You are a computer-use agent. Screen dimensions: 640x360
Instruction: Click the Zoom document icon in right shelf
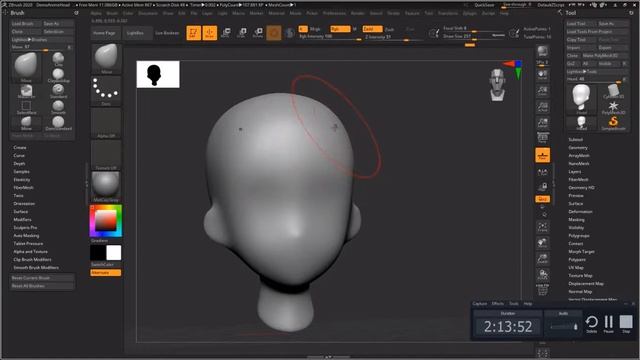click(x=542, y=91)
